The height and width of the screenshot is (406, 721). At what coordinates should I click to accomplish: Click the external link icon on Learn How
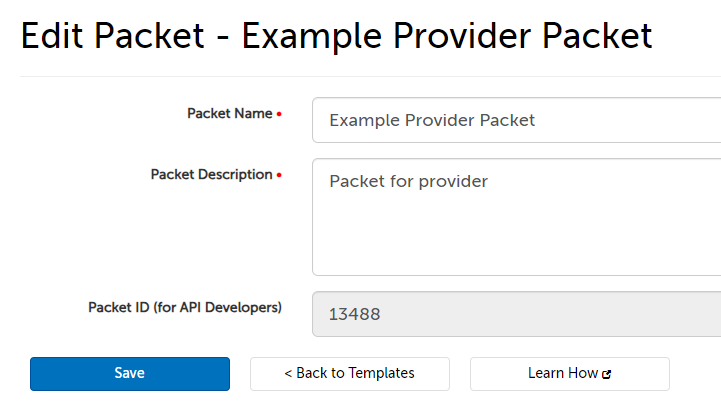(x=607, y=374)
